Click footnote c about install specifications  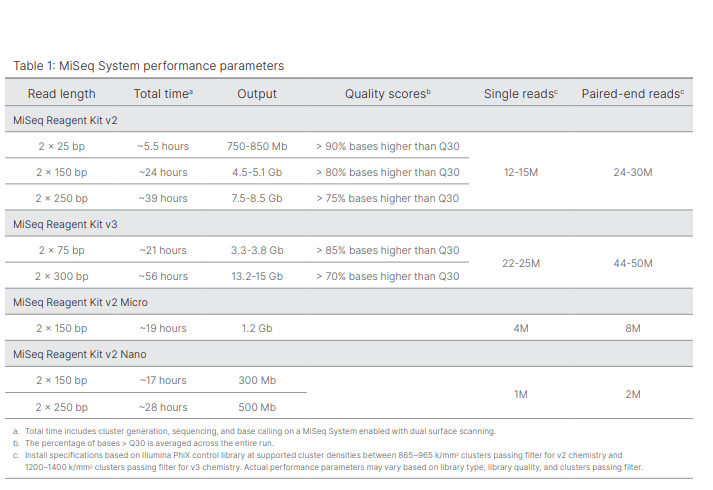tap(328, 461)
